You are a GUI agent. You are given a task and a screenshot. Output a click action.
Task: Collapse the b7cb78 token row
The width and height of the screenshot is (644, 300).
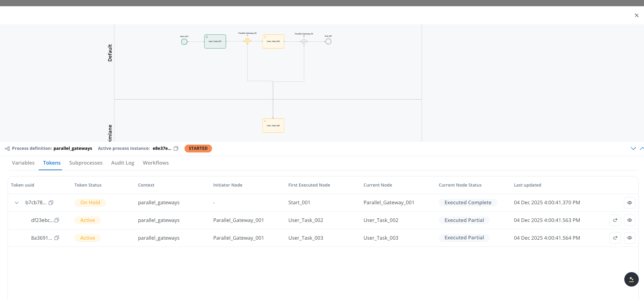click(17, 203)
